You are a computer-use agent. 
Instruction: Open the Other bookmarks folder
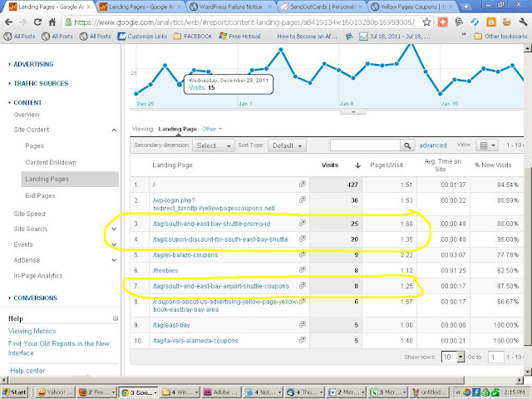click(x=501, y=37)
